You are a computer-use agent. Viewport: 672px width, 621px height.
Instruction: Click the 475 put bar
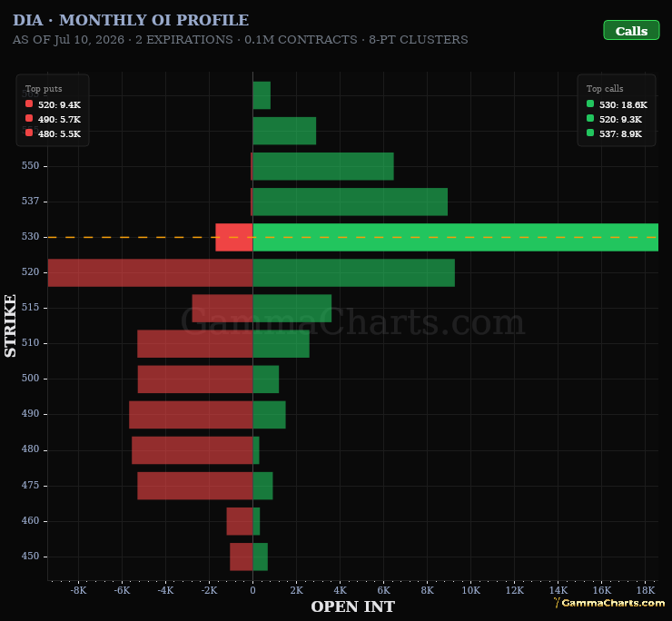pos(195,486)
